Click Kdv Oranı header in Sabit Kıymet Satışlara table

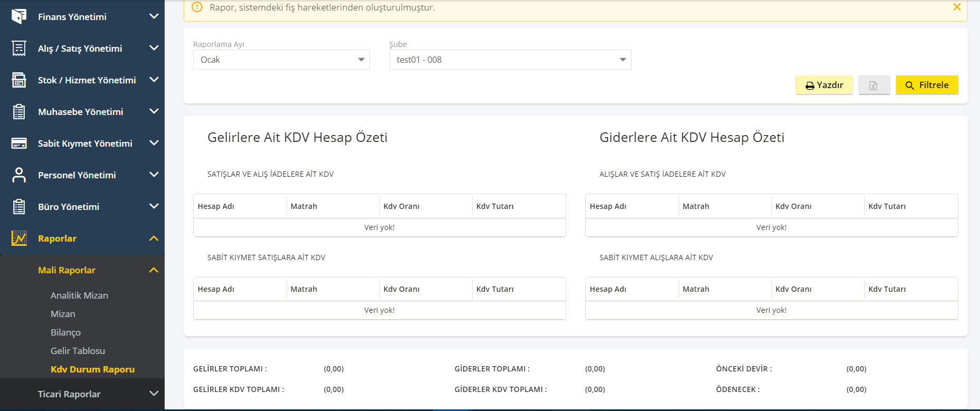tap(402, 289)
